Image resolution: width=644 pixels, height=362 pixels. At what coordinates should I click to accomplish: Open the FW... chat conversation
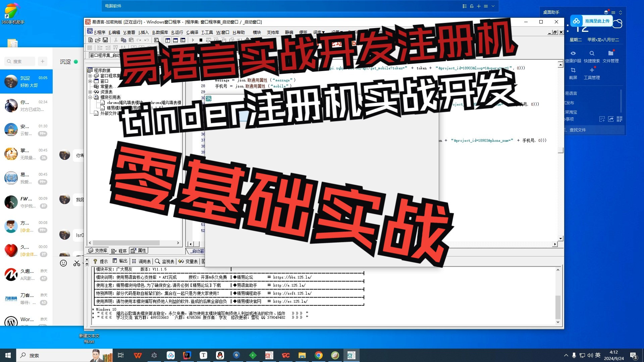point(26,202)
